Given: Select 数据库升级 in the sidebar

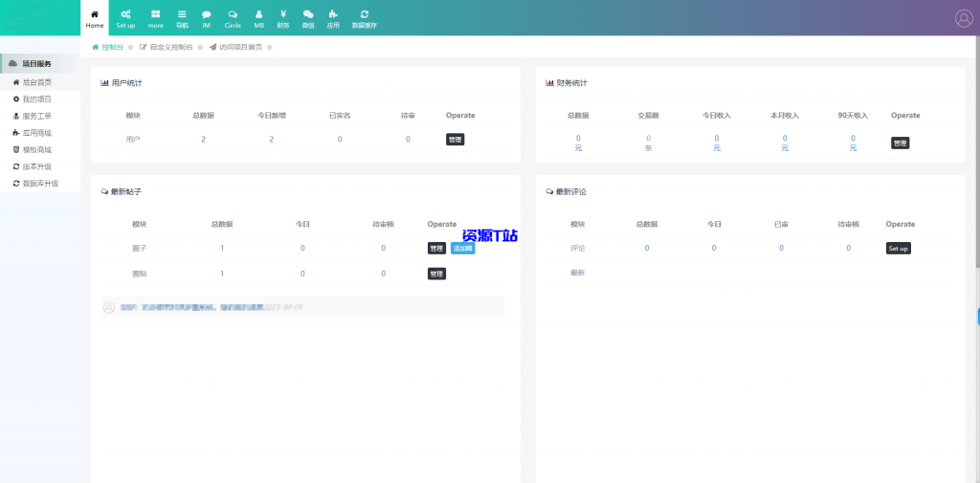Looking at the screenshot, I should pos(40,183).
